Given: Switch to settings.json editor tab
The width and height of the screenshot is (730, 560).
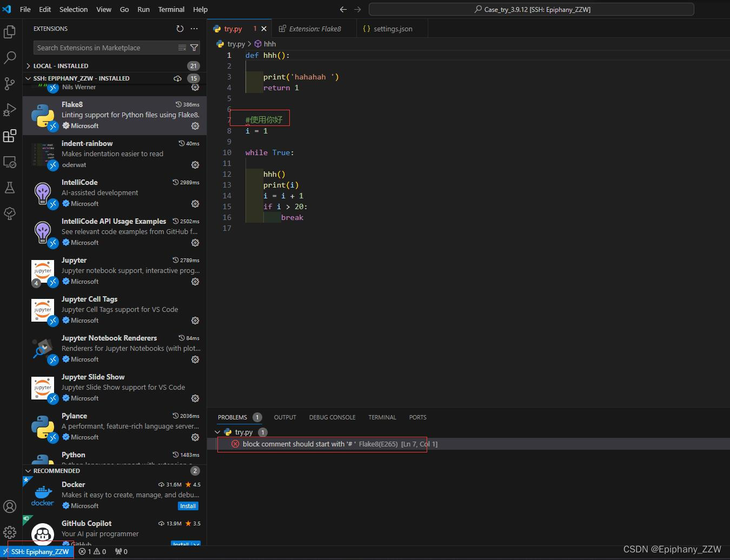Looking at the screenshot, I should [x=393, y=29].
